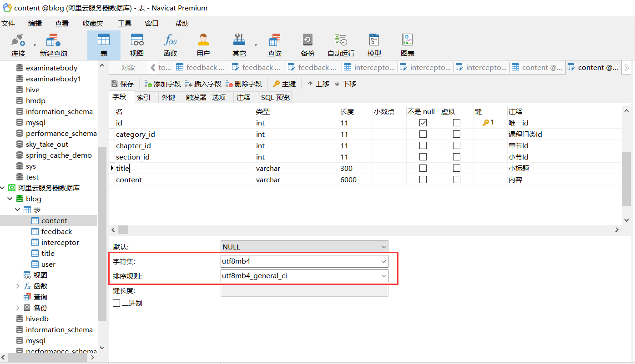Select the 视图 view toolbar icon
The height and width of the screenshot is (364, 635).
[137, 45]
